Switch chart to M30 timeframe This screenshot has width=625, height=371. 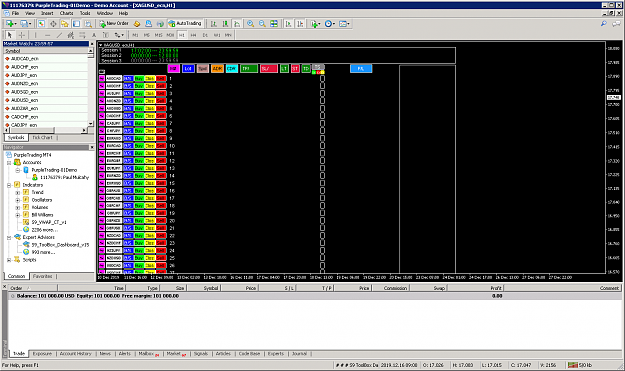(x=170, y=35)
